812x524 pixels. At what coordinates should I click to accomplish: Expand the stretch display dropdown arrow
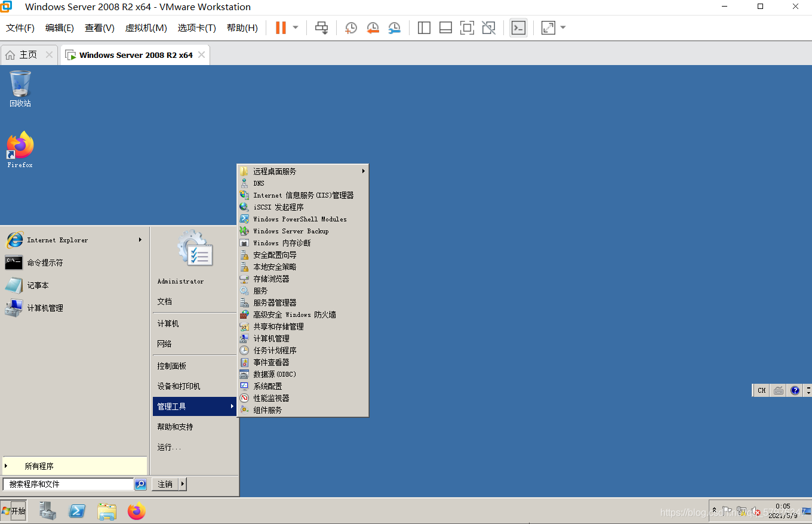click(x=562, y=28)
